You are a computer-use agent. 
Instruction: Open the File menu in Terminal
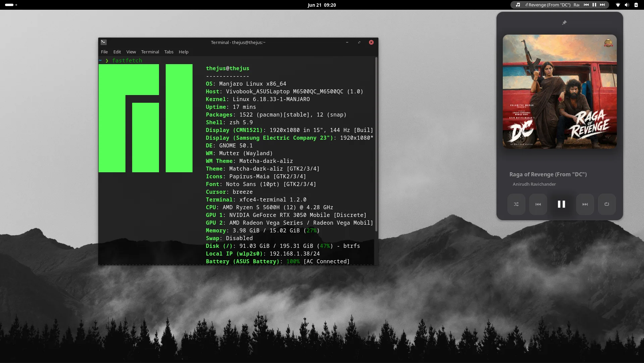(104, 52)
